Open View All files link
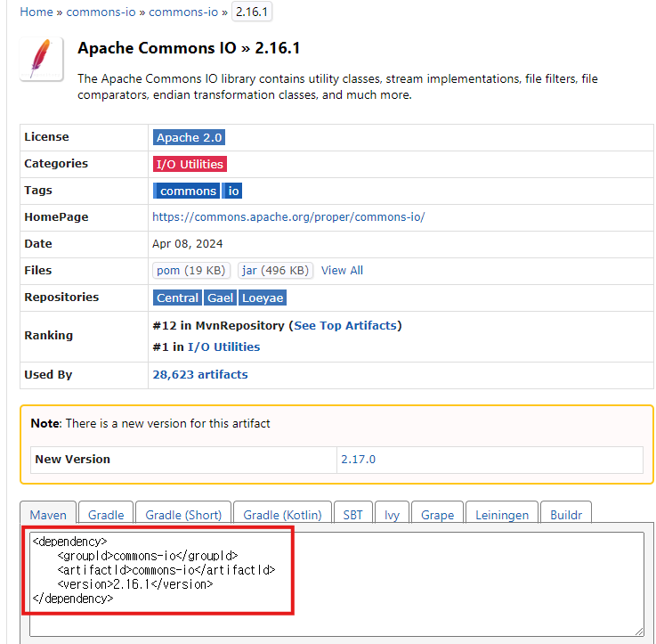 pos(342,271)
